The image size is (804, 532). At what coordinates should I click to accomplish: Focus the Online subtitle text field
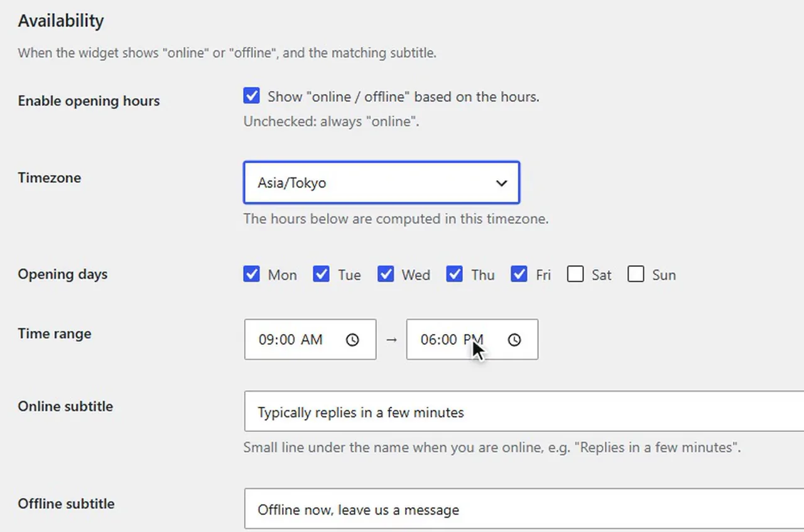(524, 411)
